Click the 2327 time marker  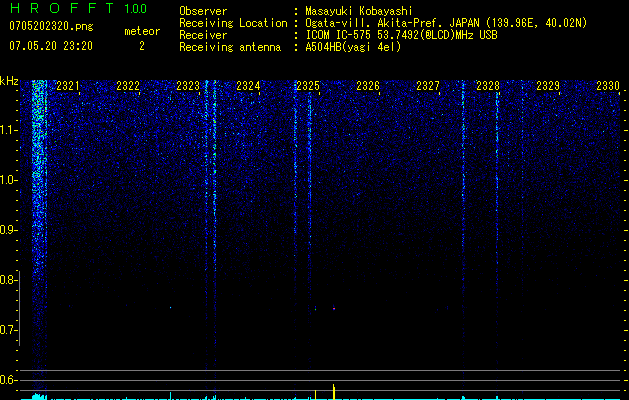click(x=428, y=86)
